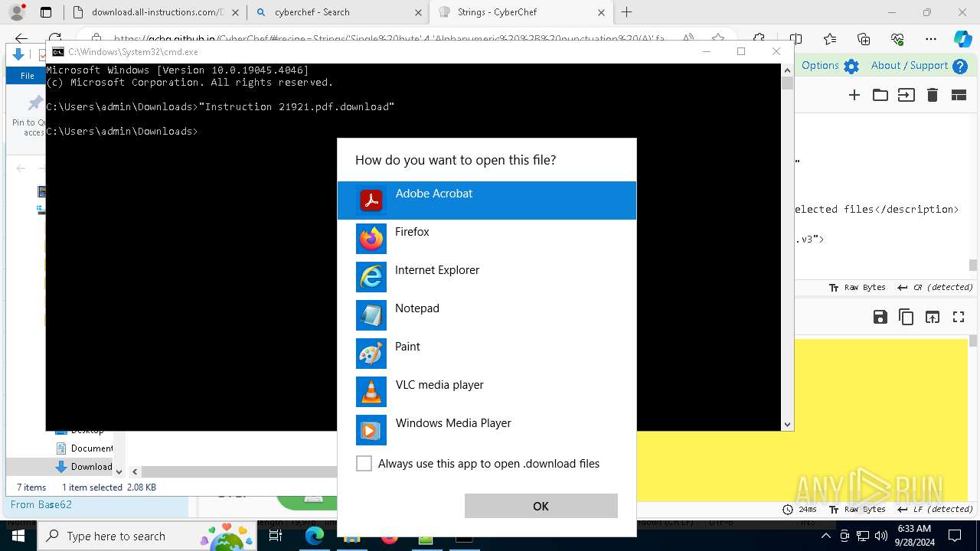Image resolution: width=980 pixels, height=551 pixels.
Task: Confirm the open-with dialog with OK
Action: [x=541, y=506]
